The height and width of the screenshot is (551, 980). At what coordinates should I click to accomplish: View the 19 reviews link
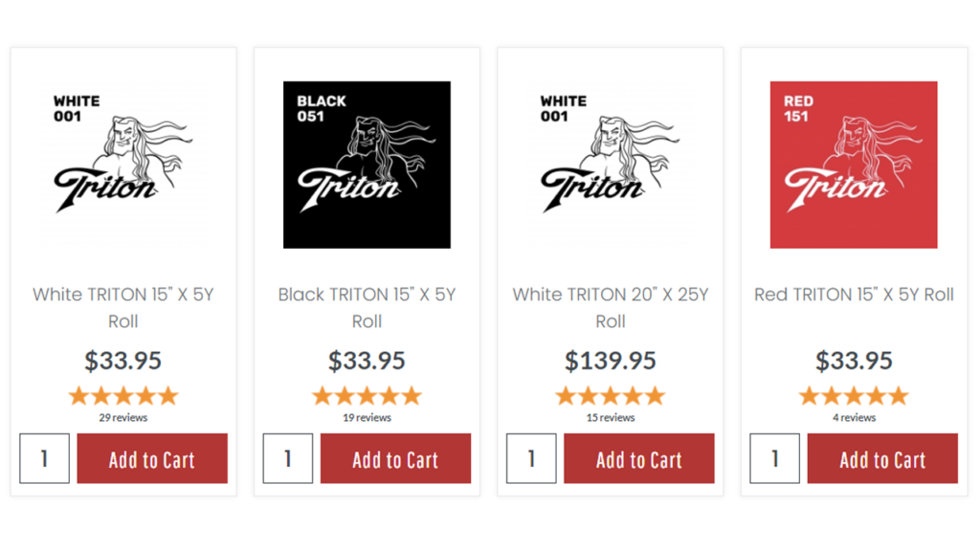tap(367, 417)
